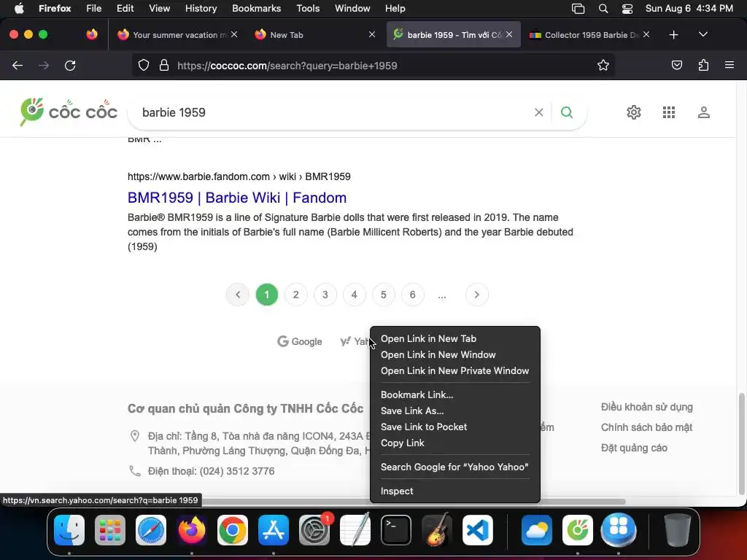
Task: Open the user account icon
Action: tap(704, 112)
